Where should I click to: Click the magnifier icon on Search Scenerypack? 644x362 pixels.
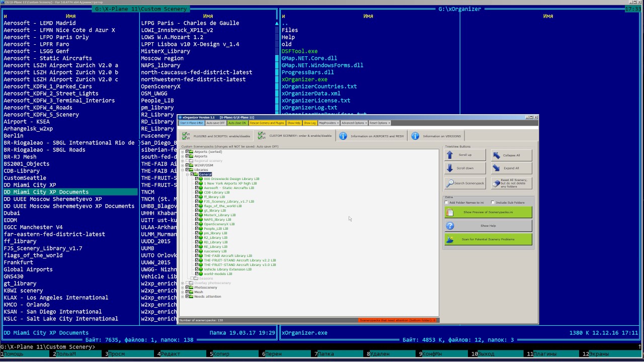tap(450, 183)
